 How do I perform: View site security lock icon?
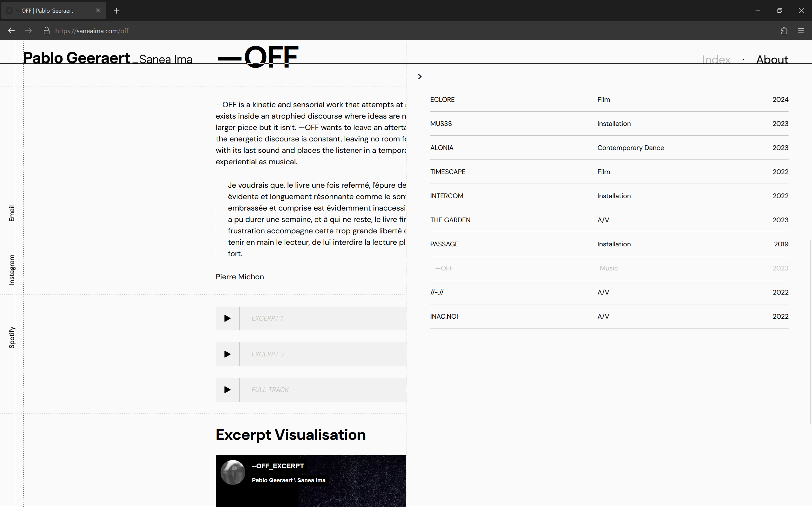(x=47, y=31)
